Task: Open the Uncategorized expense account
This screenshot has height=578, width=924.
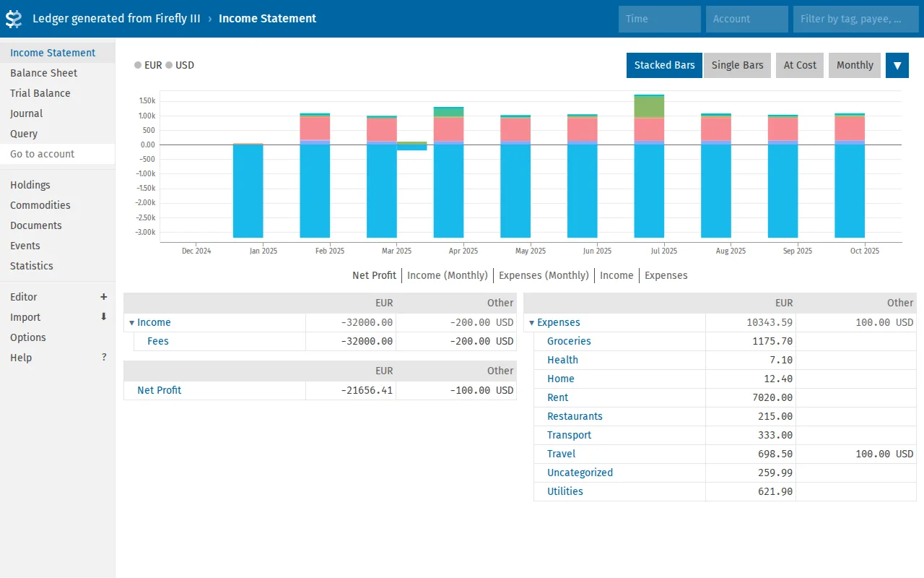Action: coord(580,473)
